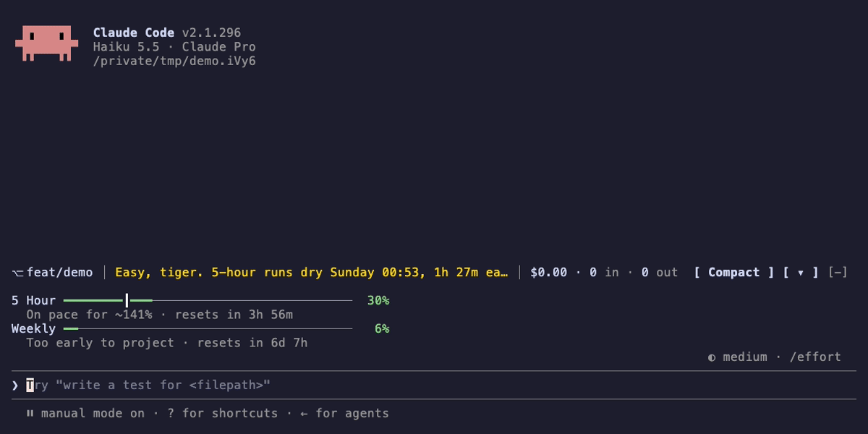
Task: Click the /private/tmp/demo.iVy6 path
Action: pos(174,61)
